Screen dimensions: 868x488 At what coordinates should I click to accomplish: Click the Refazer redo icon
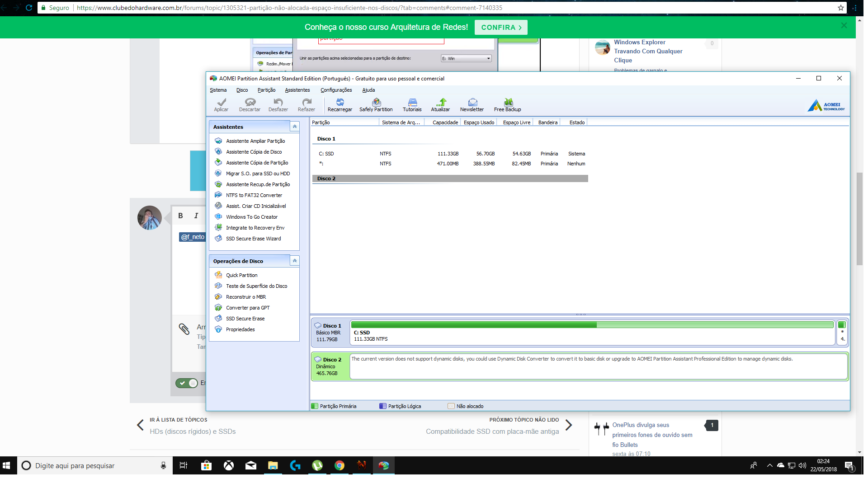(x=307, y=105)
